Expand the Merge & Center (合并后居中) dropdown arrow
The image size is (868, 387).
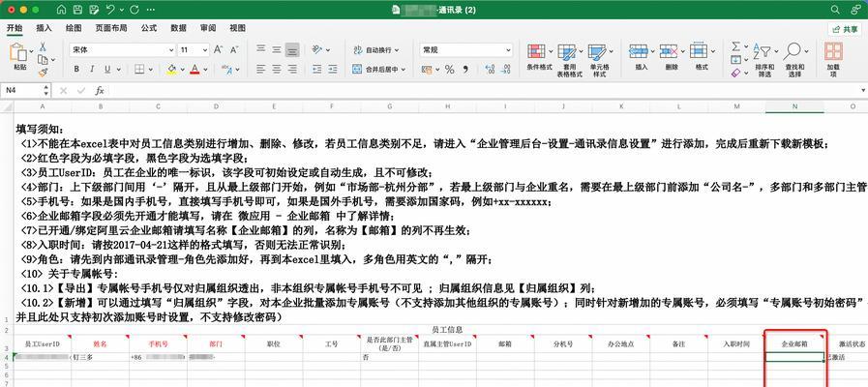coord(403,70)
